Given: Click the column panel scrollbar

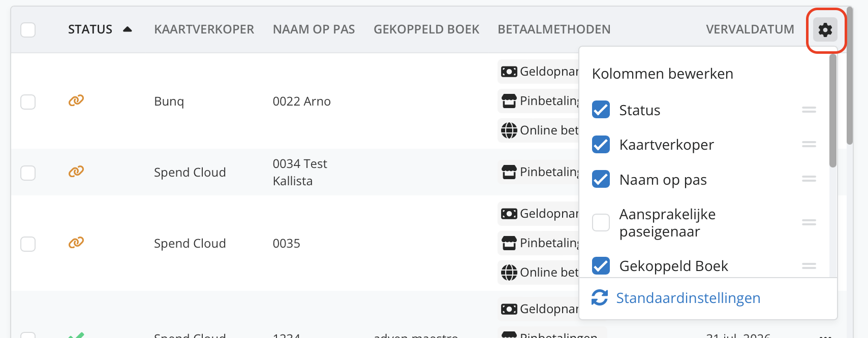Looking at the screenshot, I should click(x=832, y=112).
